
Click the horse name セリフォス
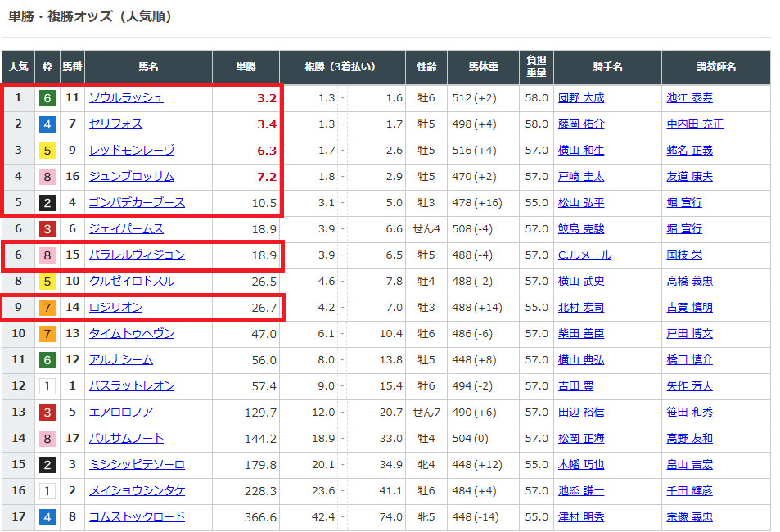coord(115,124)
